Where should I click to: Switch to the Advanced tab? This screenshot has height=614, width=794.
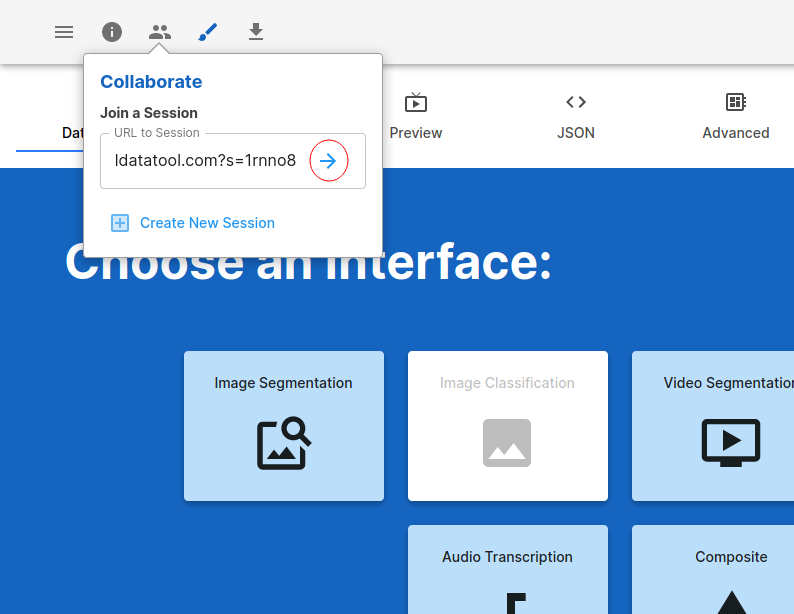[x=736, y=117]
